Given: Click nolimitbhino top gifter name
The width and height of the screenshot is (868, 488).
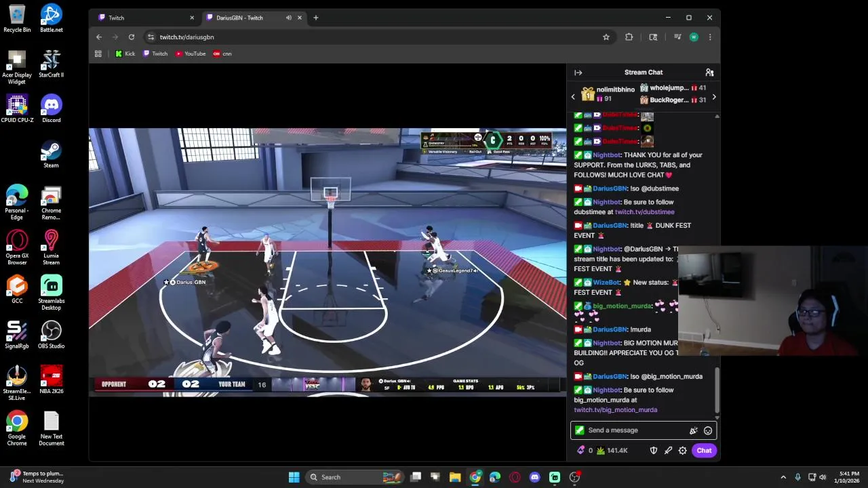Looking at the screenshot, I should (x=615, y=89).
